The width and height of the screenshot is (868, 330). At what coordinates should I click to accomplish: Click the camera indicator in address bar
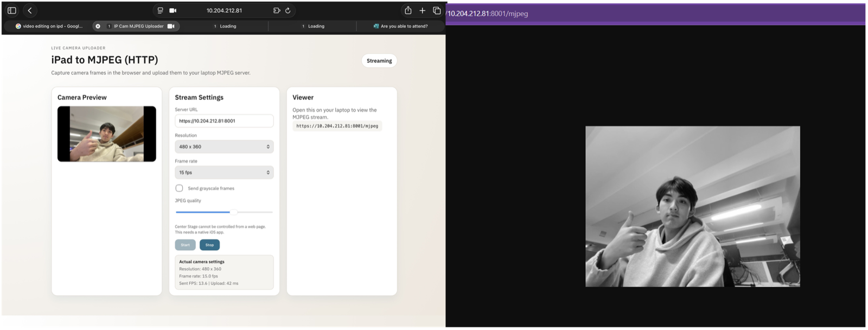pyautogui.click(x=173, y=10)
